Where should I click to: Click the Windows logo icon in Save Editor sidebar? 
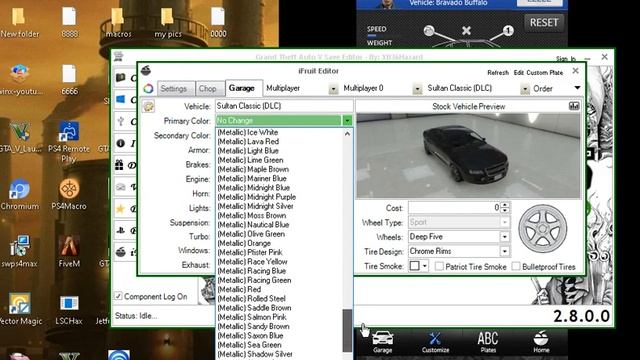coord(121,99)
